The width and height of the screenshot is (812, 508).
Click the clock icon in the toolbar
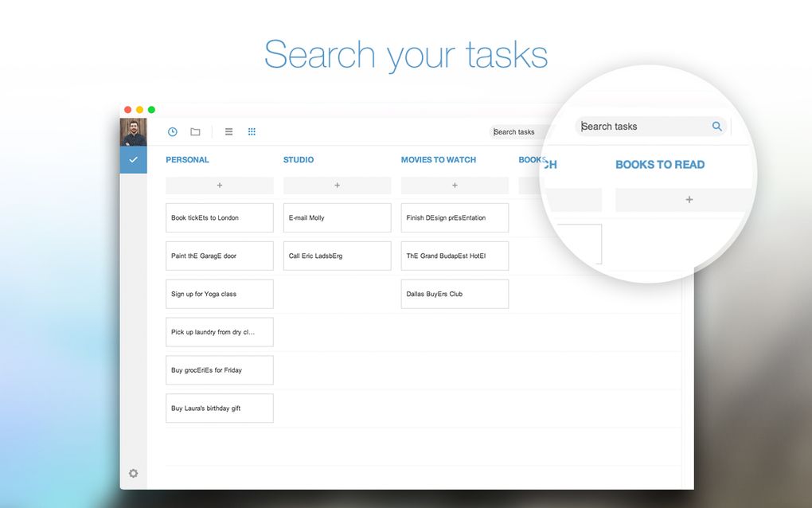click(x=173, y=132)
